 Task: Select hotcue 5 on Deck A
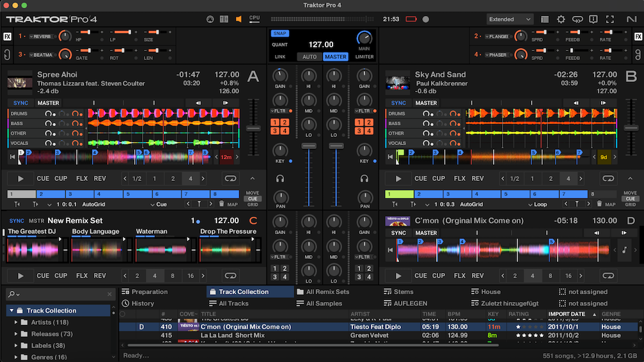(x=137, y=194)
